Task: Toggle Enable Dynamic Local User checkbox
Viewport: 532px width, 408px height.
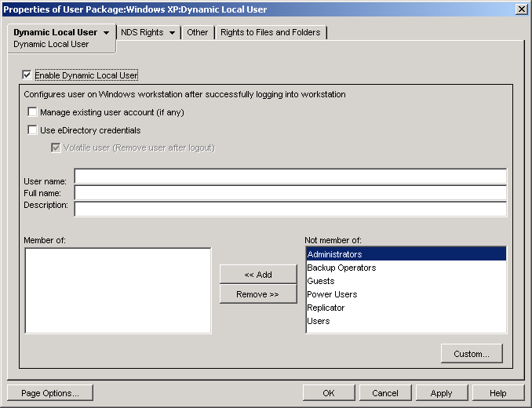Action: click(x=27, y=75)
